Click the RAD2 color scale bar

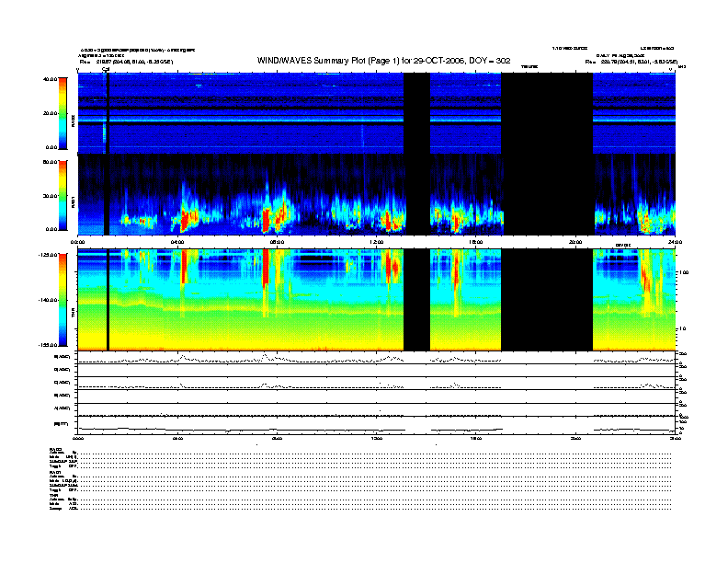63,113
